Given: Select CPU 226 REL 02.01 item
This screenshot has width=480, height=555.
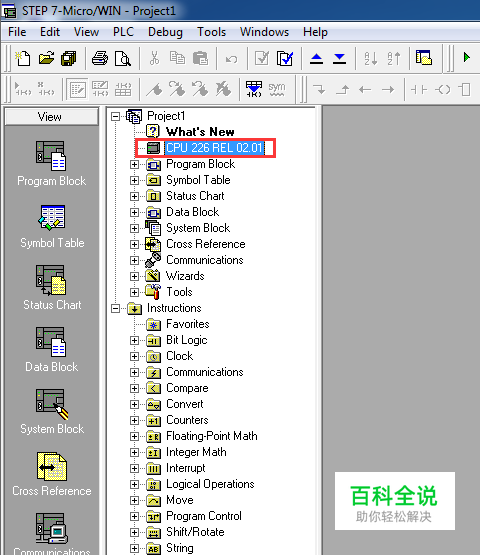Looking at the screenshot, I should tap(215, 148).
